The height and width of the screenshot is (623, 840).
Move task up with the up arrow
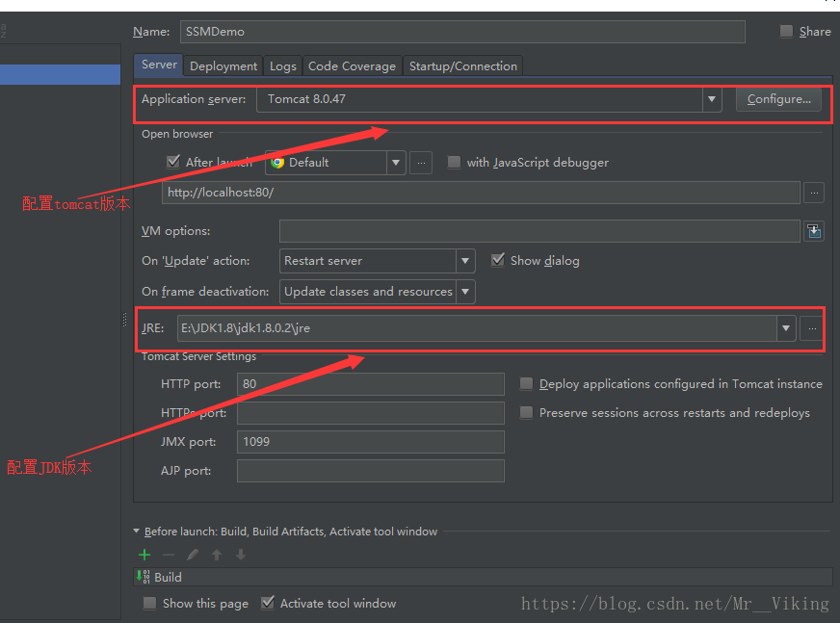coord(217,555)
